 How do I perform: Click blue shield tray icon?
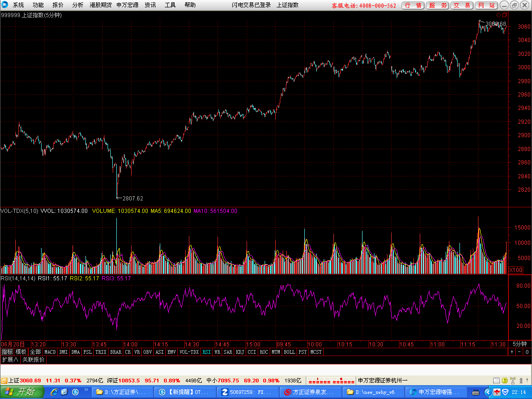pyautogui.click(x=505, y=392)
